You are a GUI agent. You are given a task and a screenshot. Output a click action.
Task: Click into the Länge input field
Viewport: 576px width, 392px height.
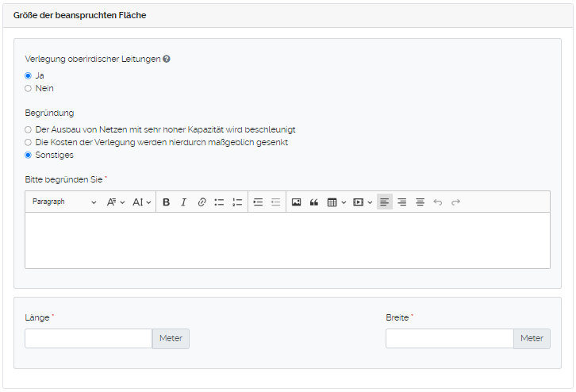[88, 339]
